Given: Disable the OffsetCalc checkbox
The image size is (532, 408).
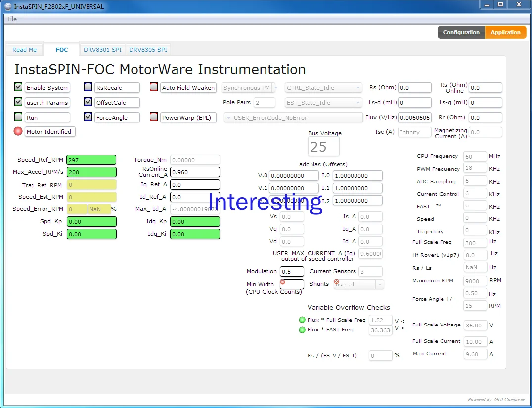Looking at the screenshot, I should (88, 102).
